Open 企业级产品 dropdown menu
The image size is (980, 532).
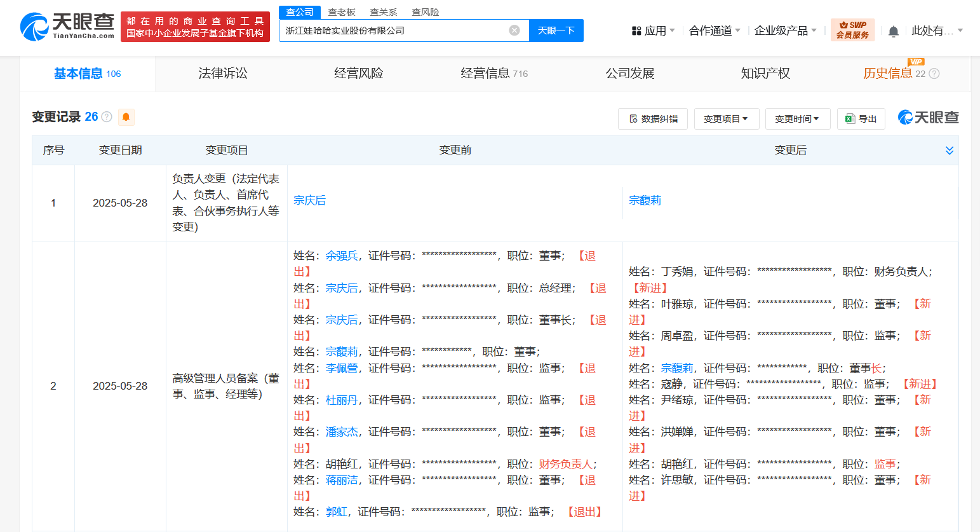click(785, 31)
